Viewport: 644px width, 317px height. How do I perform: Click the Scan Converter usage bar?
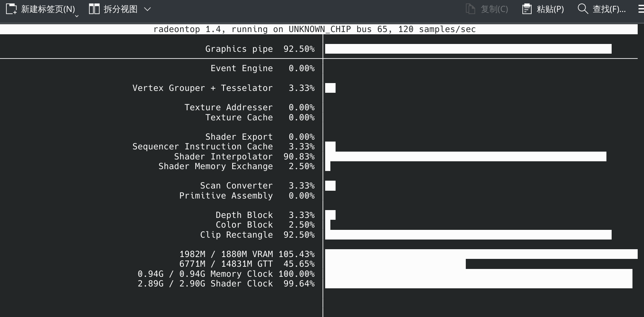[330, 186]
